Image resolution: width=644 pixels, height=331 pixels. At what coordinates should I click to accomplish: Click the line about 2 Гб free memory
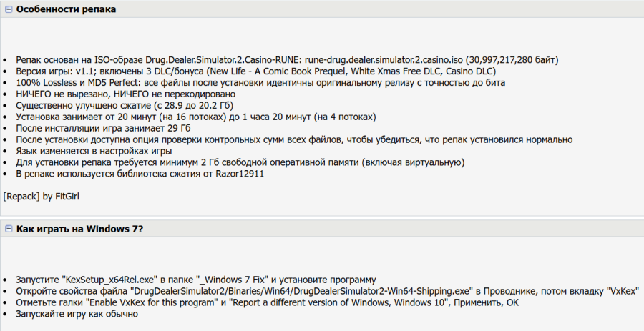click(x=240, y=162)
